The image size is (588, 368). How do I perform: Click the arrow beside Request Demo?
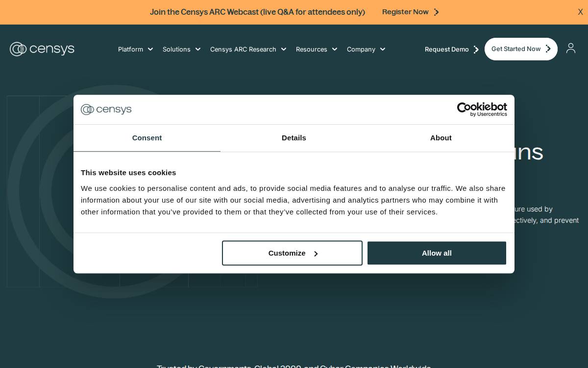[476, 50]
